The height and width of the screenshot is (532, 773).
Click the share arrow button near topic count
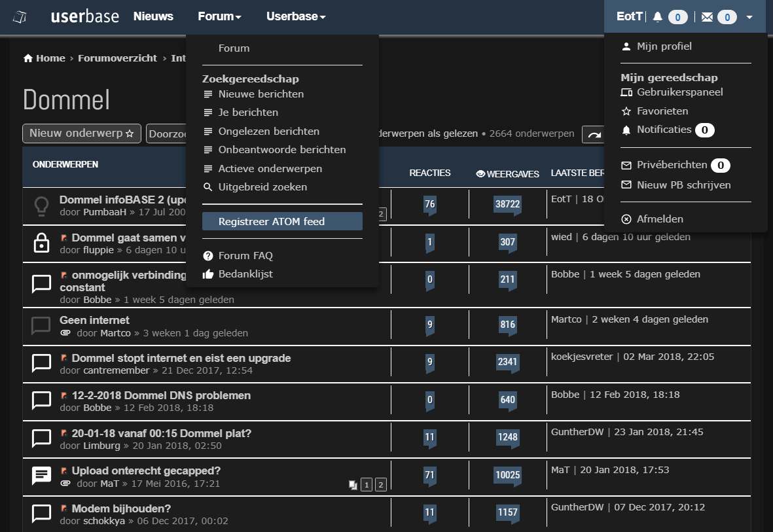pyautogui.click(x=595, y=135)
